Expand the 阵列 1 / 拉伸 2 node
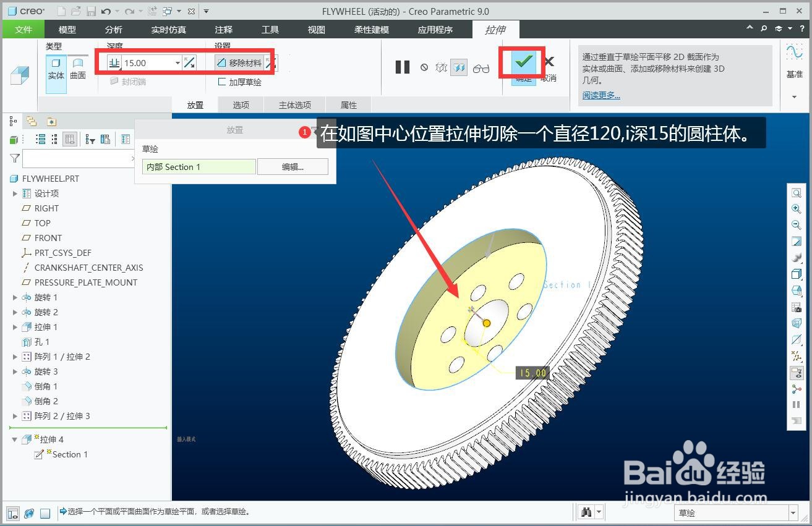Screen dimensions: 812x526 point(15,357)
